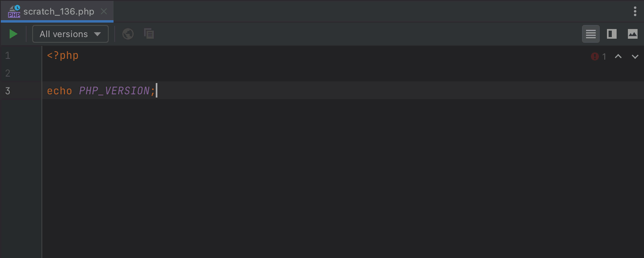
Task: Click the globe browser icon
Action: (x=128, y=34)
